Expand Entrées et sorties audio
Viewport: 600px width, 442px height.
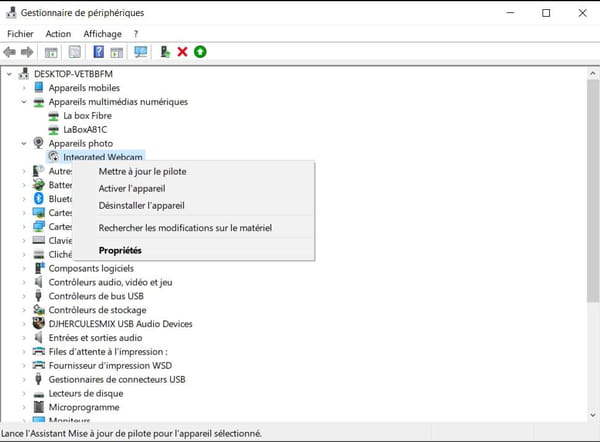tap(24, 338)
